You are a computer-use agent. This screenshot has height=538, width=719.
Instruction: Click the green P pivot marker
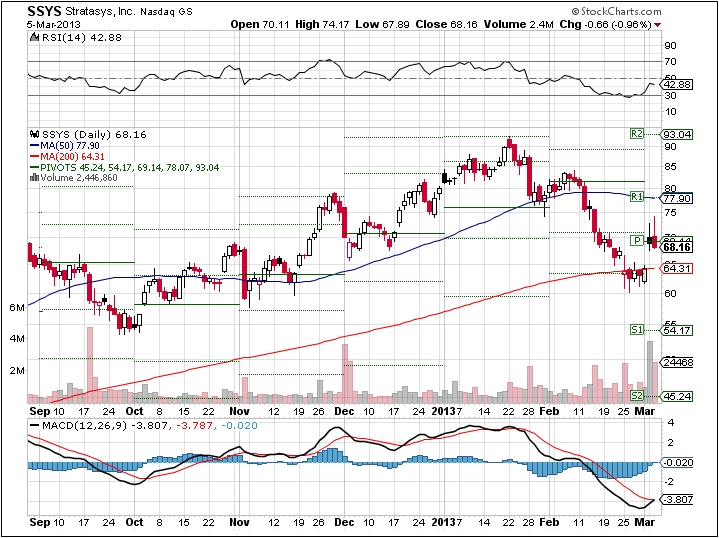[x=636, y=240]
